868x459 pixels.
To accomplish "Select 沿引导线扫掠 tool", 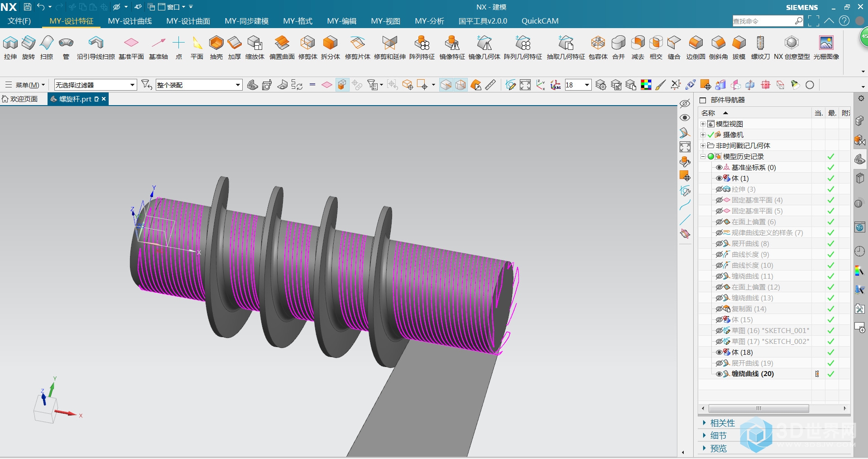I will [x=96, y=48].
